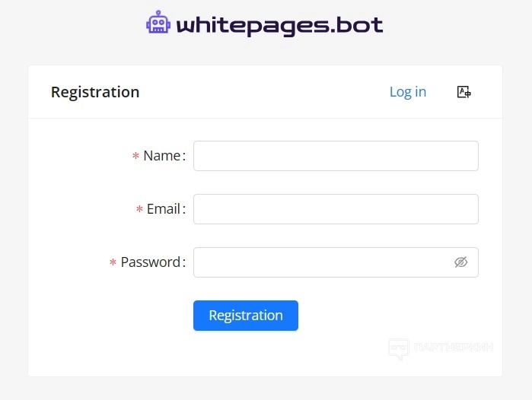532x400 pixels.
Task: Click the empty space below Registration button
Action: click(x=245, y=354)
